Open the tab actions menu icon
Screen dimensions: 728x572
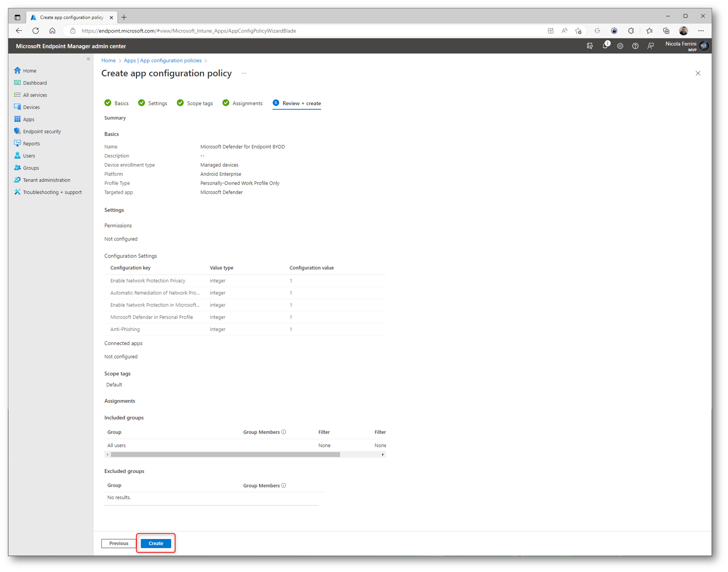point(17,17)
